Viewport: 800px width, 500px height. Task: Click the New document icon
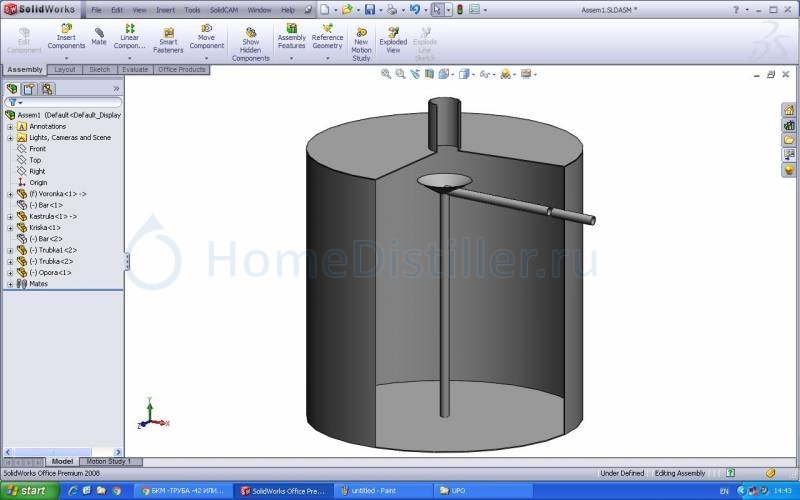coord(324,10)
